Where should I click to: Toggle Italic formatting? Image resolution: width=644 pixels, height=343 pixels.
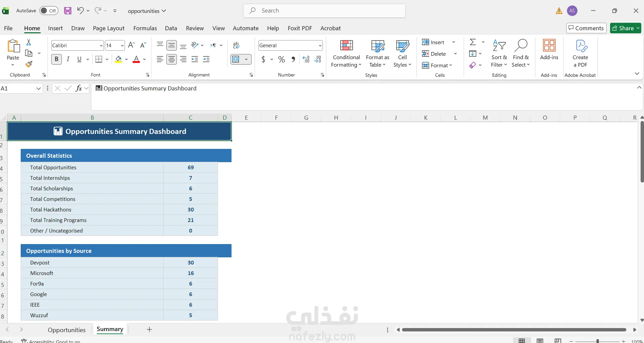tap(68, 59)
